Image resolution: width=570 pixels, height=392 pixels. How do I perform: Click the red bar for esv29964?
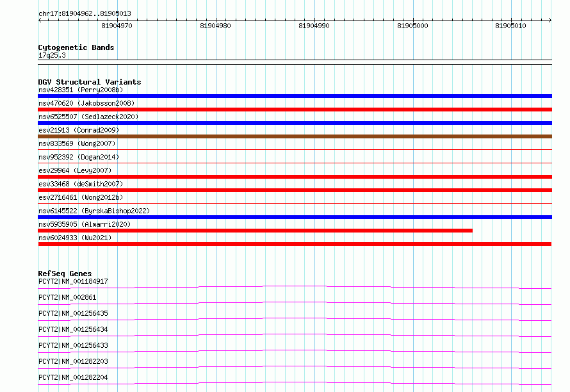[295, 177]
